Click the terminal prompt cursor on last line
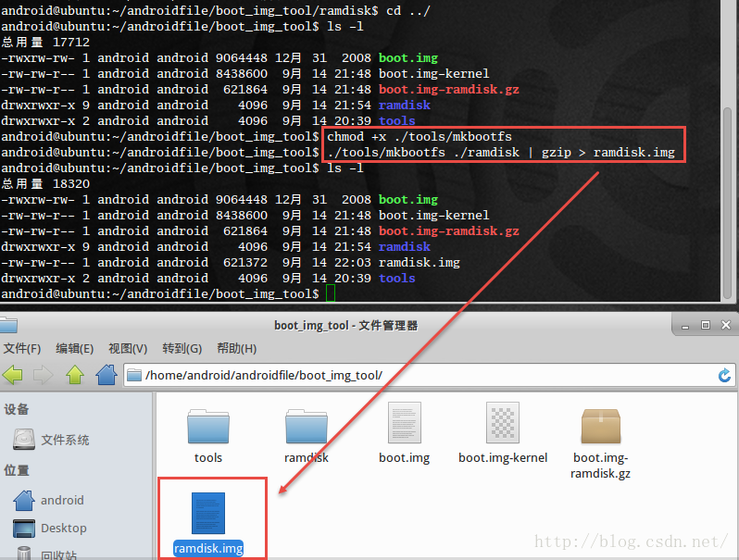 [331, 293]
